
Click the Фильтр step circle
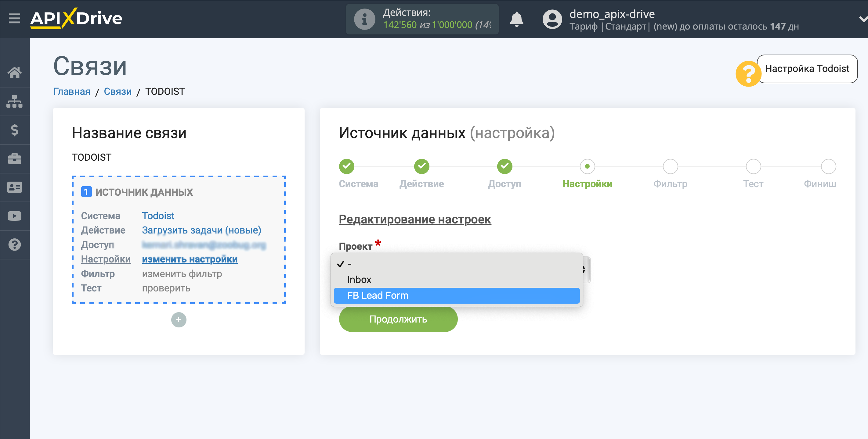(670, 166)
